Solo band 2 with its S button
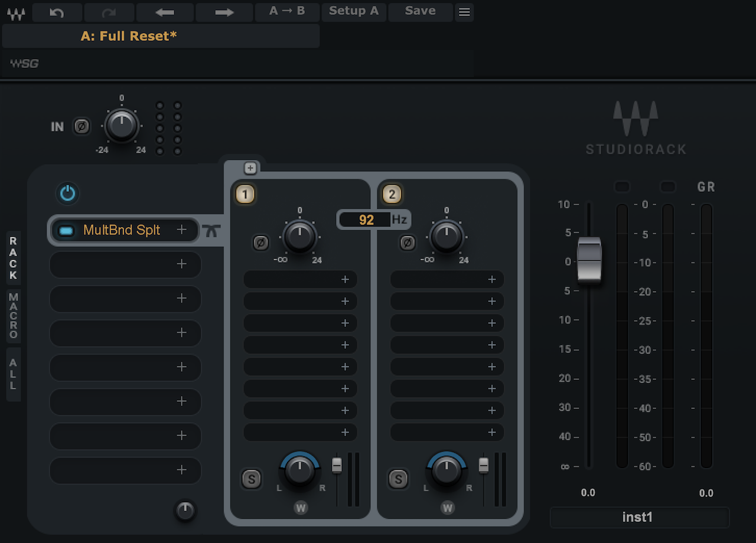The height and width of the screenshot is (543, 756). coord(398,479)
